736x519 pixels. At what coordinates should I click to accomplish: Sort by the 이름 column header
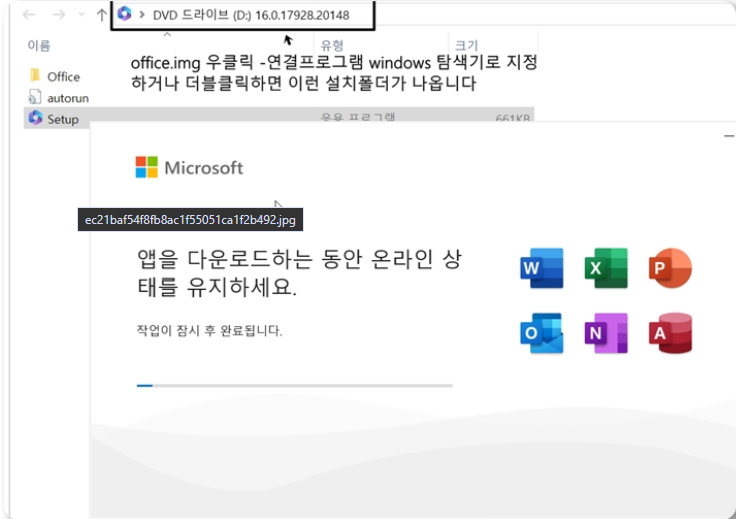pos(39,46)
